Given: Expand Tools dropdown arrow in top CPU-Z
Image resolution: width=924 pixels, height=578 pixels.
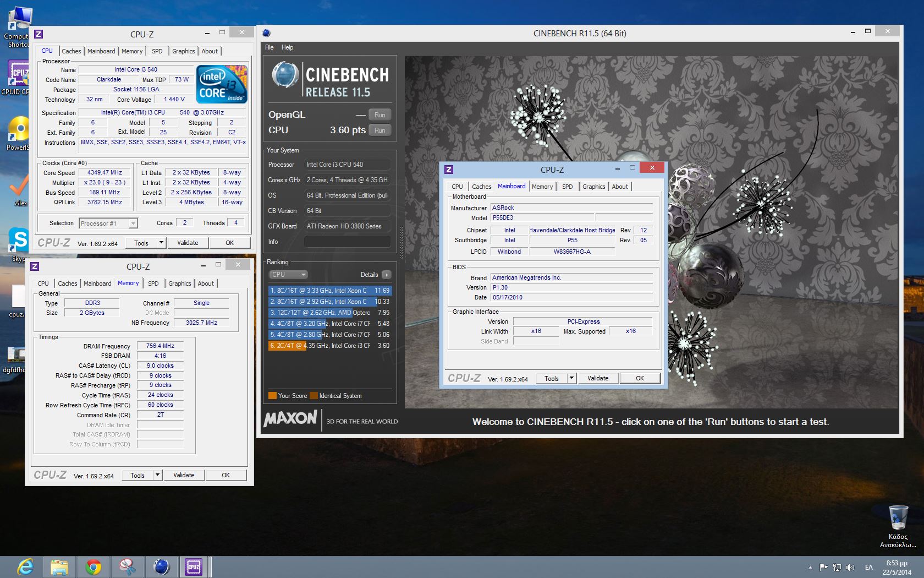Looking at the screenshot, I should (161, 243).
